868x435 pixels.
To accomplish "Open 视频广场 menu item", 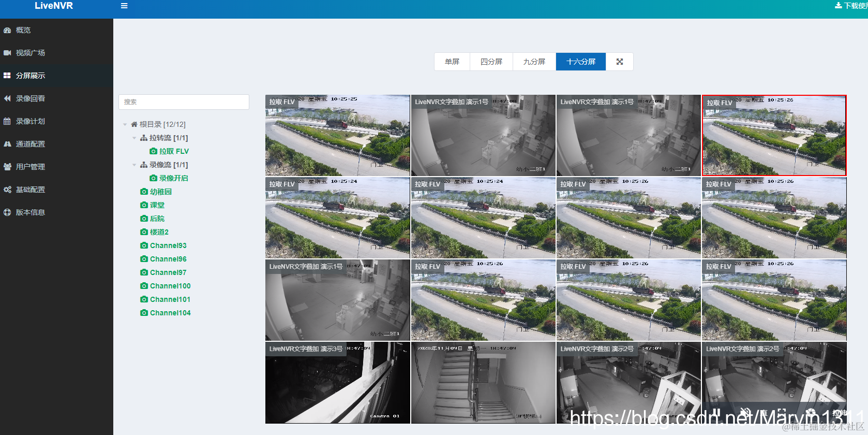I will 56,53.
